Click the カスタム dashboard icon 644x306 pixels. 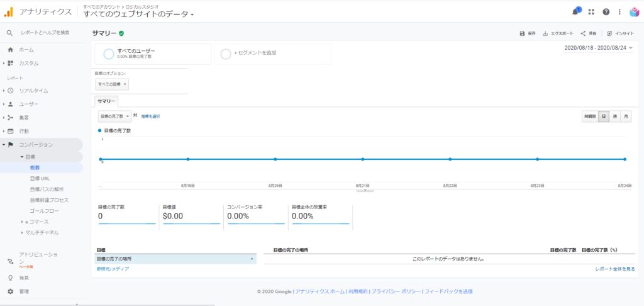(x=11, y=64)
